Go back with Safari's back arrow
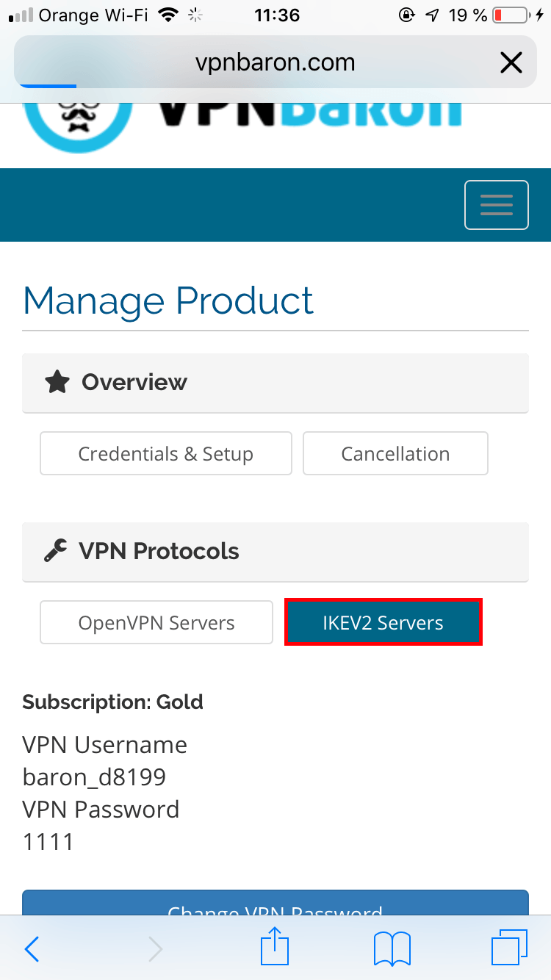This screenshot has width=551, height=980. [x=32, y=949]
